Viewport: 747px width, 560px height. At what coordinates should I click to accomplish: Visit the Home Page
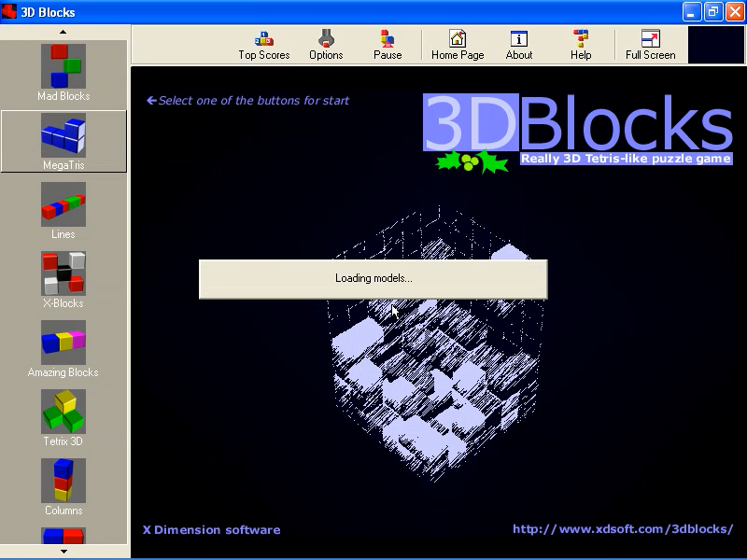(x=457, y=44)
